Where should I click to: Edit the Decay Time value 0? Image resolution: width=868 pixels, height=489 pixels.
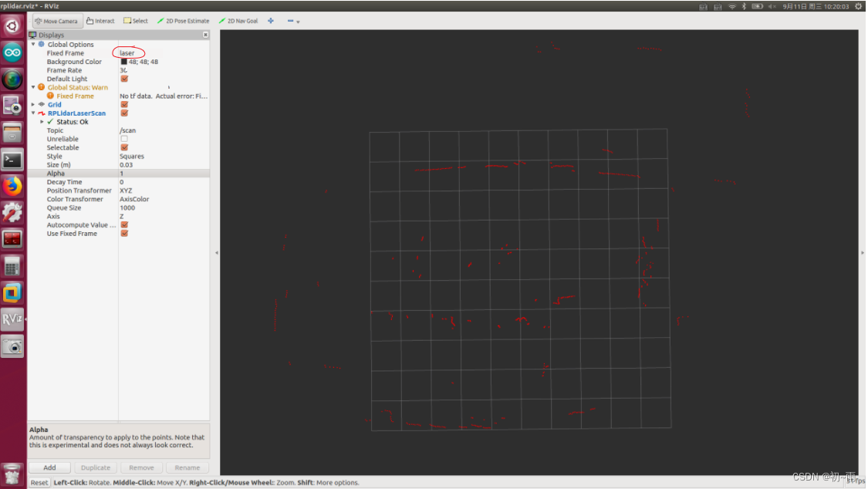coord(164,182)
